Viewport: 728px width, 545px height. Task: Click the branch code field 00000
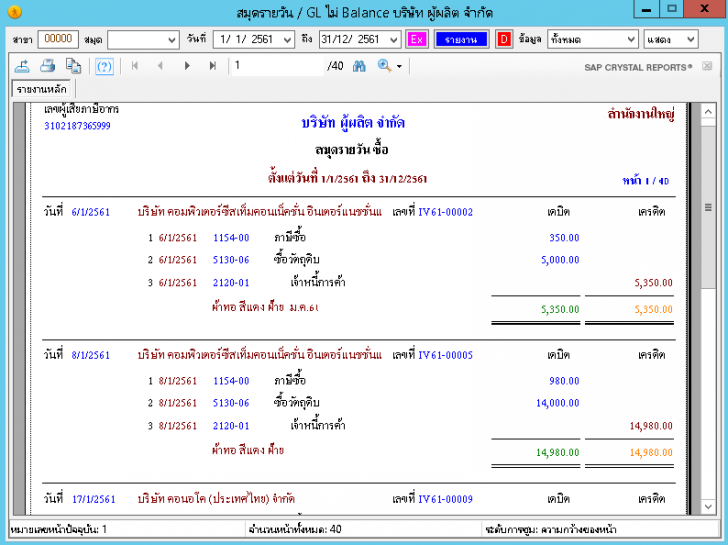click(58, 39)
